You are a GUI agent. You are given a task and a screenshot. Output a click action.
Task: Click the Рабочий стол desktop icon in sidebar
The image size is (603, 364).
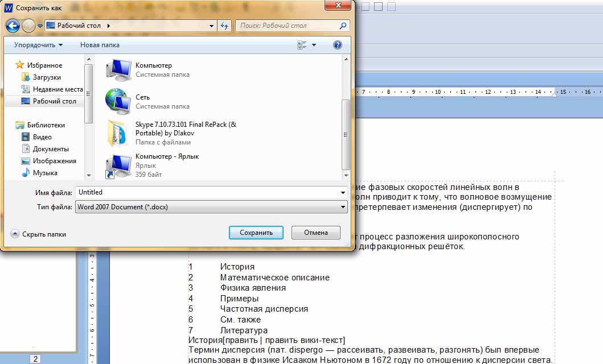(26, 101)
